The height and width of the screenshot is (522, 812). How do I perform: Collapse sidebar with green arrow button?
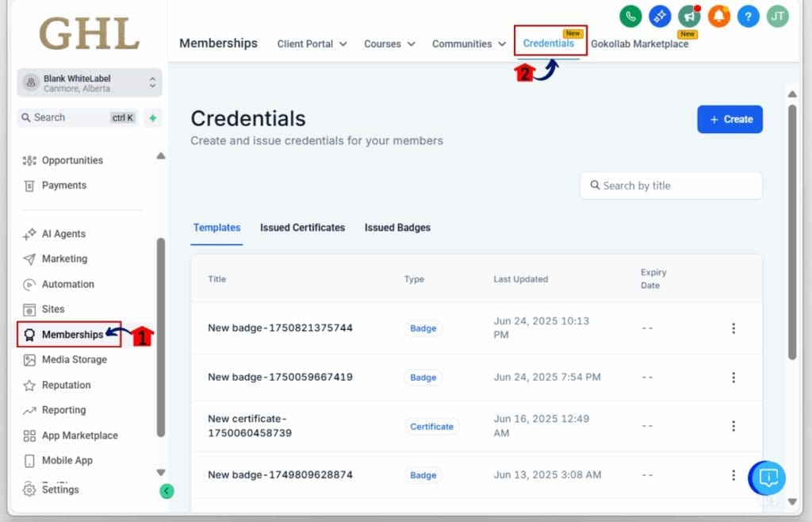click(x=167, y=491)
